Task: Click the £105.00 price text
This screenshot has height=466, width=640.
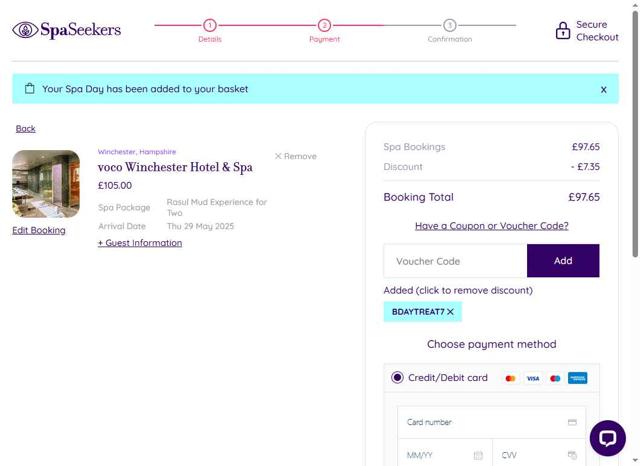Action: 115,185
